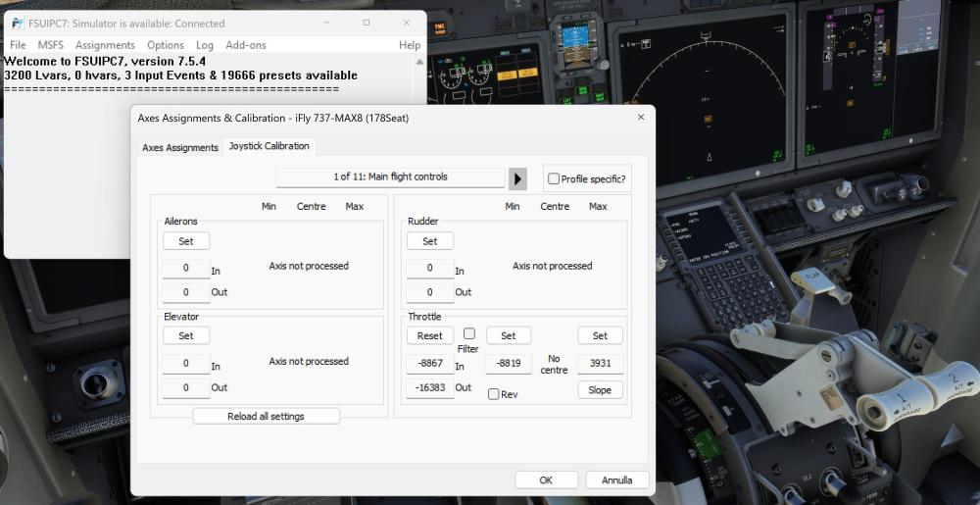980x505 pixels.
Task: Click the 'Welcome to FSUIPC7, version 7.5.4' line
Action: point(105,62)
